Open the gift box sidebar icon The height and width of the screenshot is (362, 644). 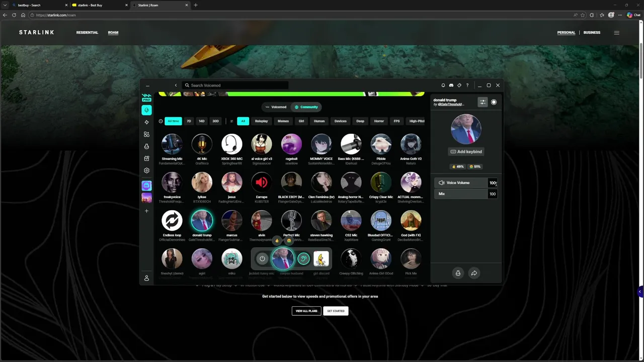pyautogui.click(x=146, y=158)
